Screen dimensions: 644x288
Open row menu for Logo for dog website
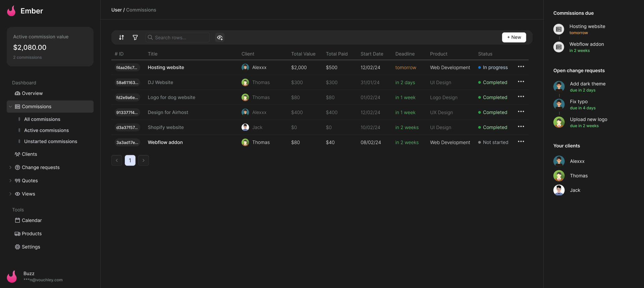[x=521, y=97]
